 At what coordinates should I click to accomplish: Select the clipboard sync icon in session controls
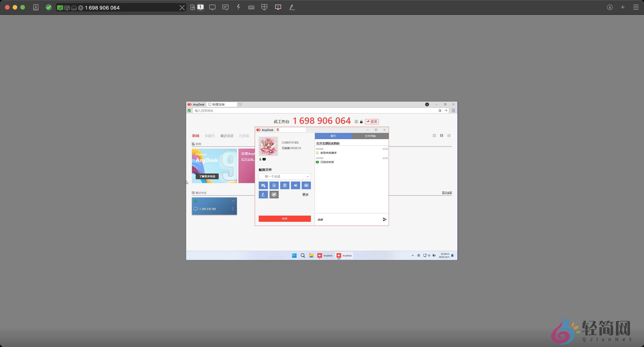[285, 185]
